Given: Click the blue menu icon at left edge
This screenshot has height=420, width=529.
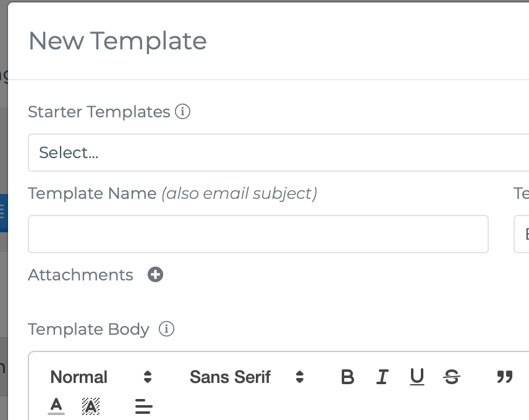Looking at the screenshot, I should [2, 212].
